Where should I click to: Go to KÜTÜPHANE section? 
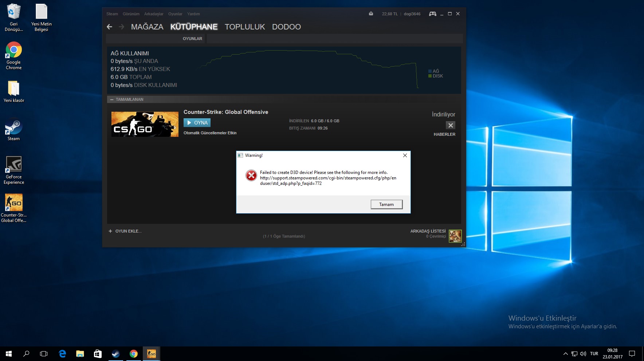[x=194, y=27]
